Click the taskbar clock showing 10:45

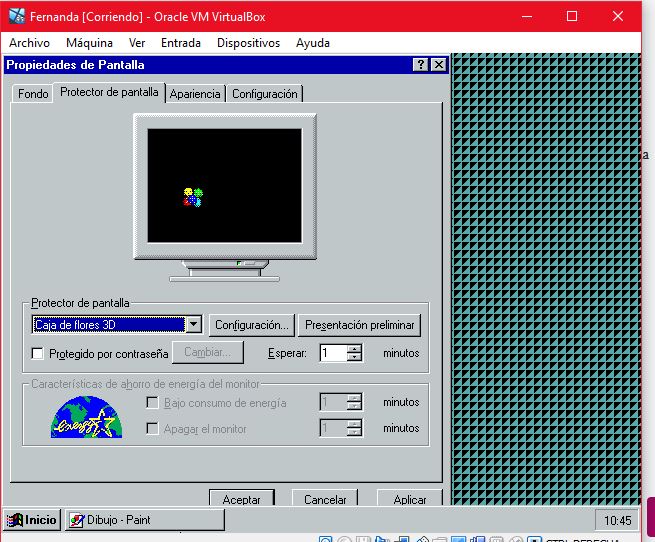(619, 520)
